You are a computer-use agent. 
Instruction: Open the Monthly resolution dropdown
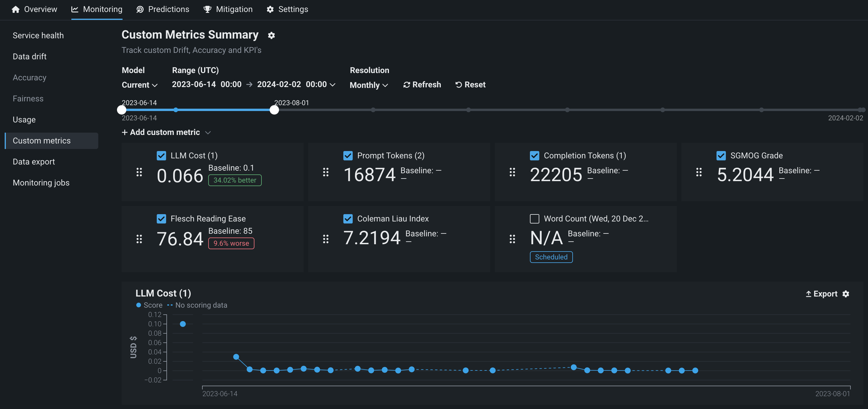(x=368, y=85)
